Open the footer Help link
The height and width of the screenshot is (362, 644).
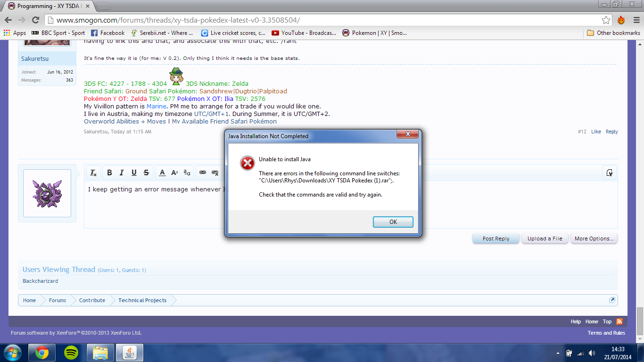point(576,321)
